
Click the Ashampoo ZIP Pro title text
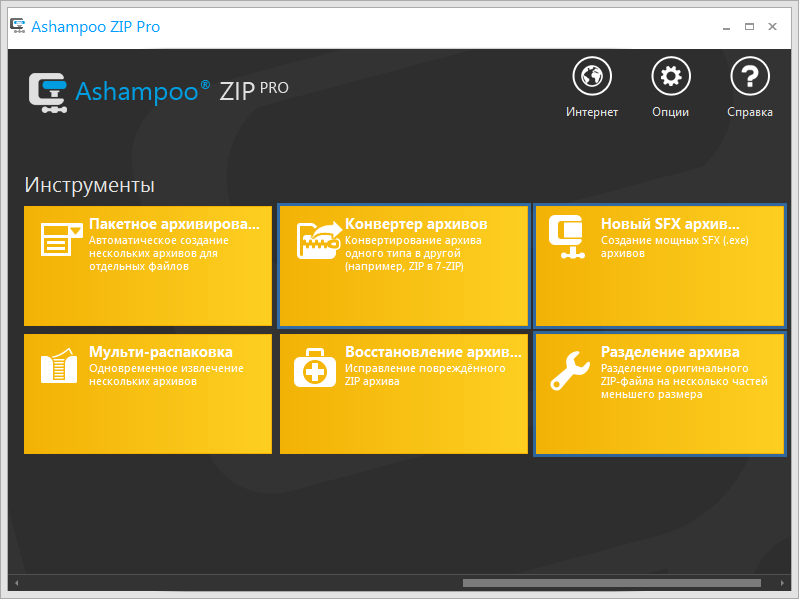coord(96,26)
